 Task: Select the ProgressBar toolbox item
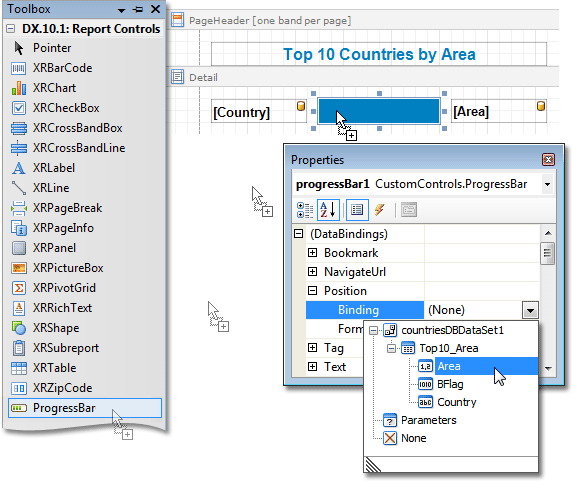tap(85, 408)
